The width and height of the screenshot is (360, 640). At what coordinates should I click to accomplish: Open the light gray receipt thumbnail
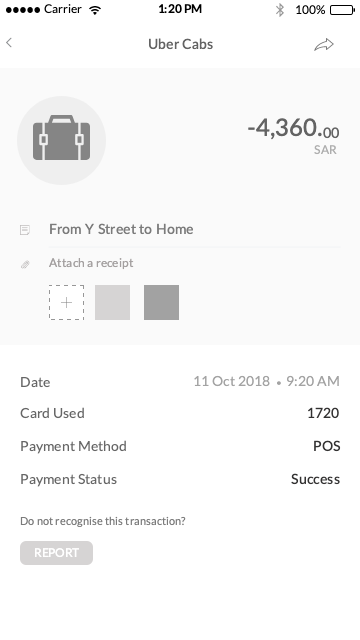coord(113,302)
